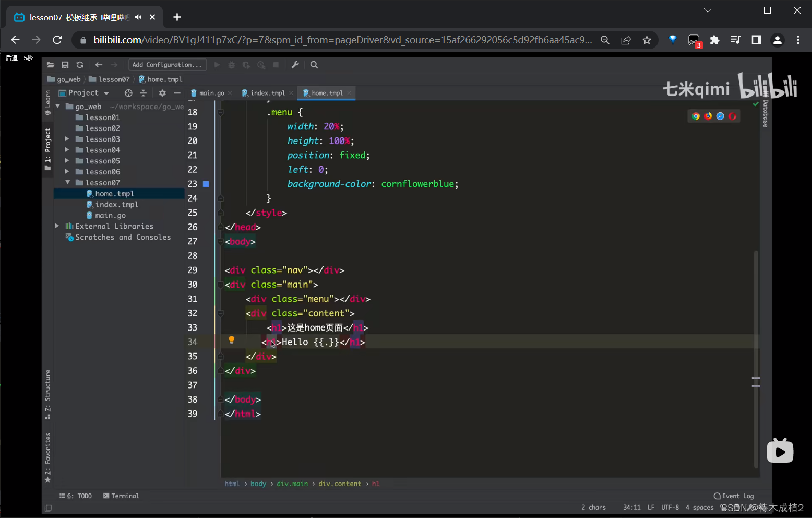Image resolution: width=812 pixels, height=518 pixels.
Task: Open preview in Chrome browser icon
Action: [696, 116]
